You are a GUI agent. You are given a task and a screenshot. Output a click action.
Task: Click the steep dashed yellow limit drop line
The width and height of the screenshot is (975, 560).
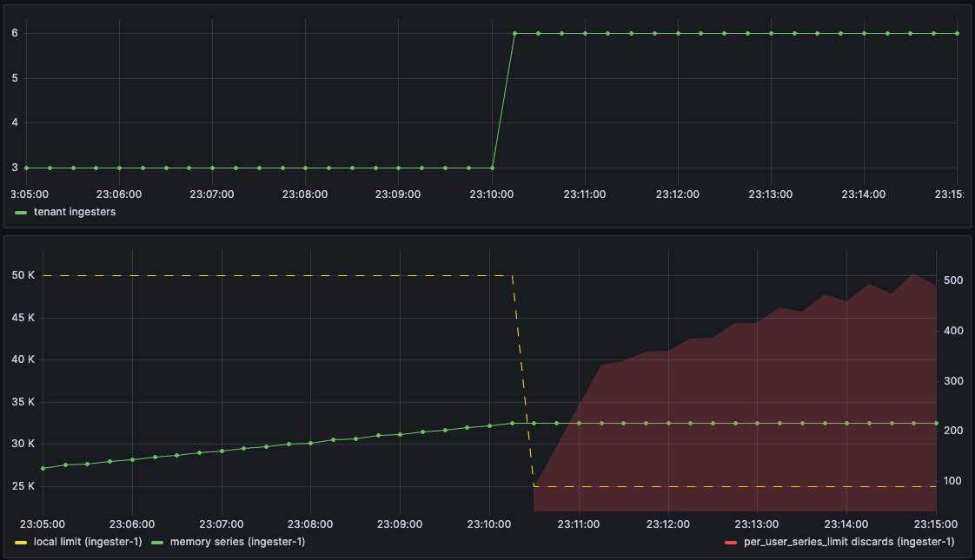pos(522,380)
